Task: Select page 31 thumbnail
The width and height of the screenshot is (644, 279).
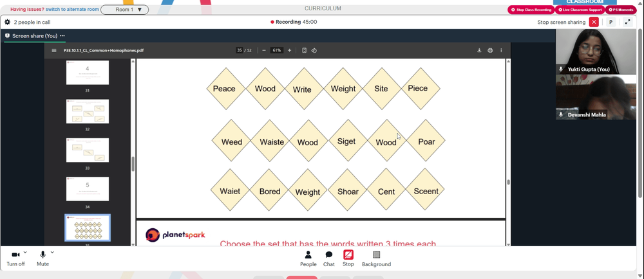Action: tap(88, 73)
